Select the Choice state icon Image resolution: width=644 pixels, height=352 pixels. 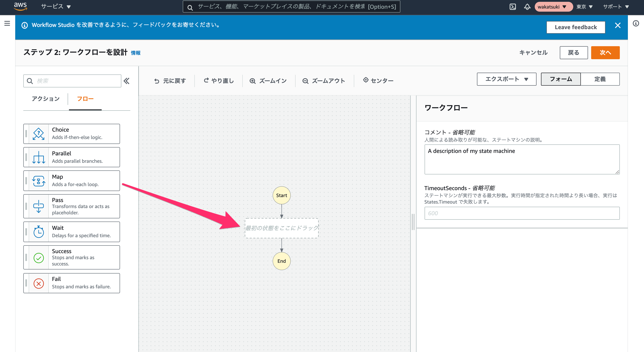pyautogui.click(x=39, y=134)
